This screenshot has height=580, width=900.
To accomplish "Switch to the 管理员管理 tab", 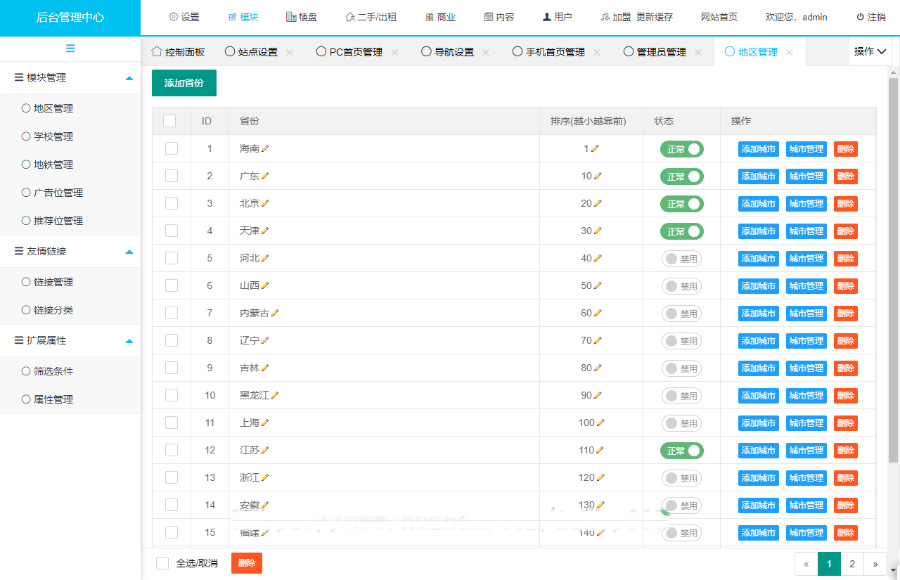I will coord(660,52).
